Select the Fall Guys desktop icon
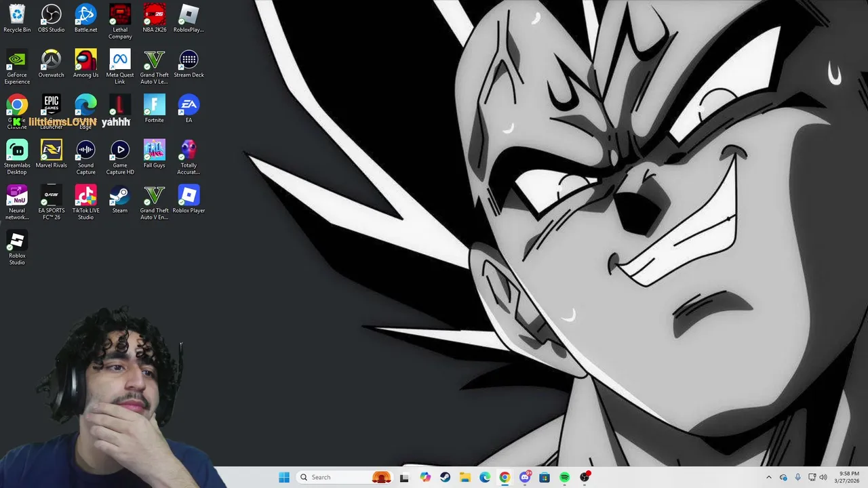 point(155,154)
